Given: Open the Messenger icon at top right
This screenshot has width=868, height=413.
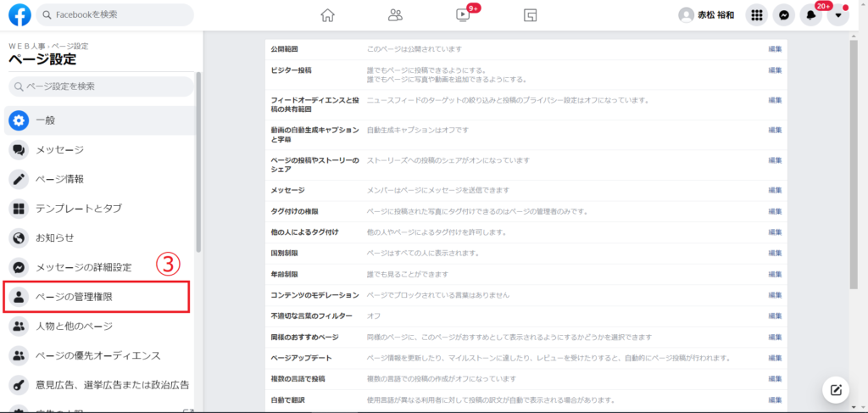Looking at the screenshot, I should (785, 15).
